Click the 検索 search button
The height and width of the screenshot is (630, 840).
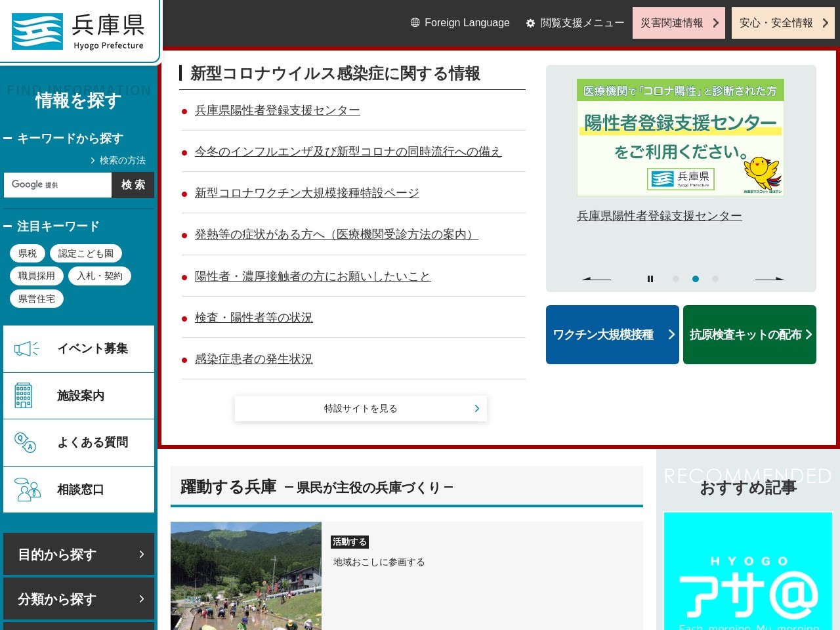tap(133, 185)
